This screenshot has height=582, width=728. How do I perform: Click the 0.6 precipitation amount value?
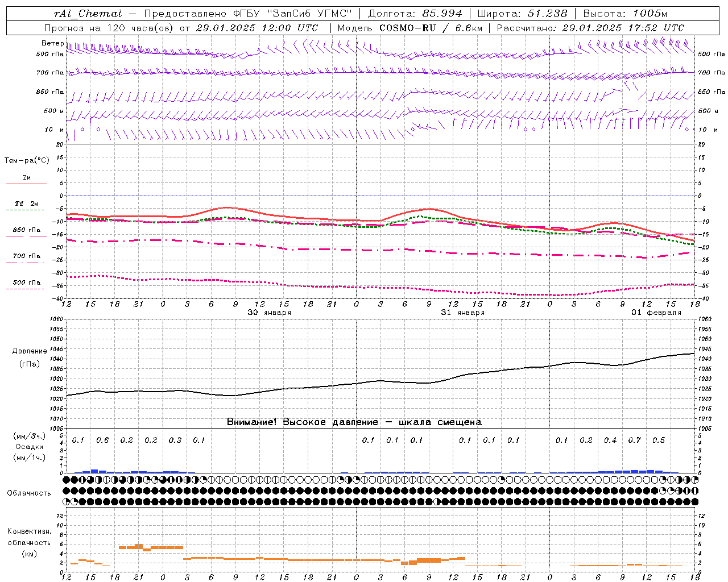click(102, 440)
